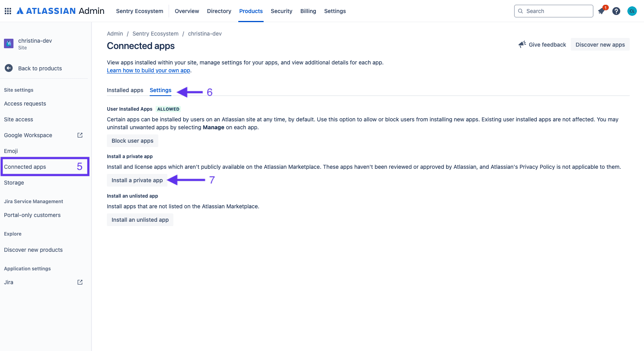Open the help question mark icon

pyautogui.click(x=616, y=11)
